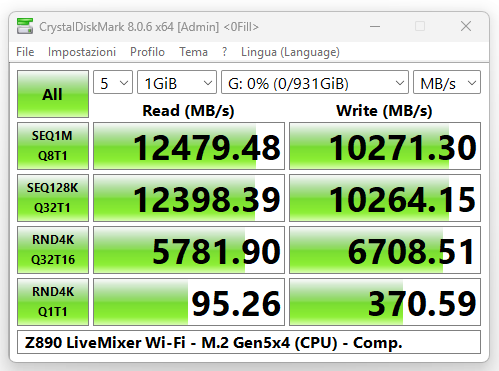The height and width of the screenshot is (371, 499).
Task: Open the Tema menu
Action: pyautogui.click(x=193, y=52)
